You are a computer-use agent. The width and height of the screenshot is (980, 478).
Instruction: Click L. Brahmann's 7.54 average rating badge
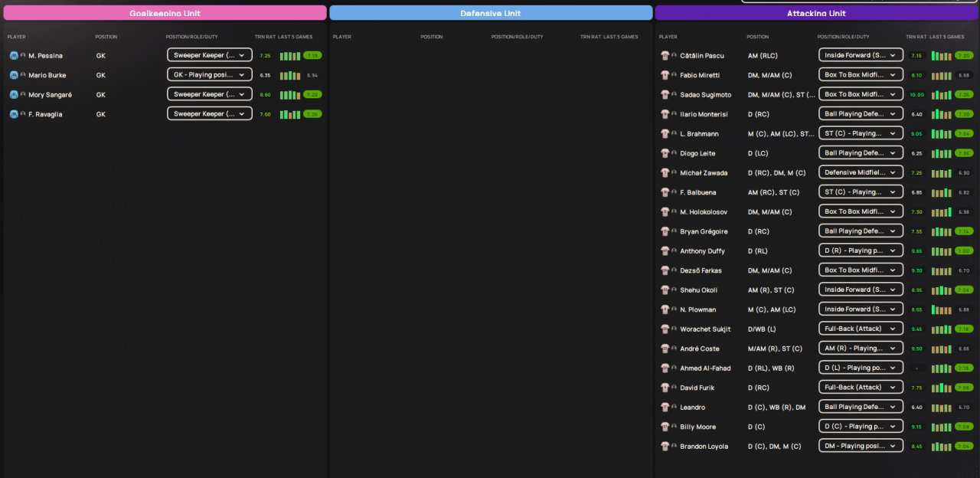tap(964, 133)
